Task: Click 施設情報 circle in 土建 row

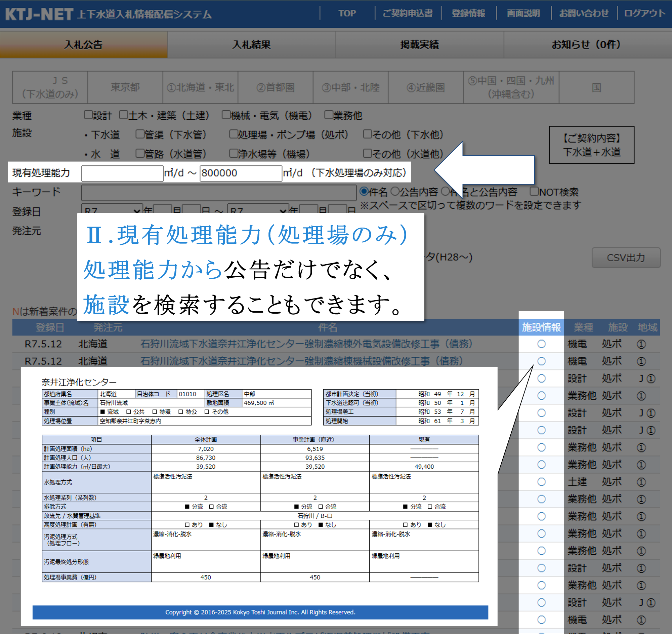Action: tap(541, 482)
